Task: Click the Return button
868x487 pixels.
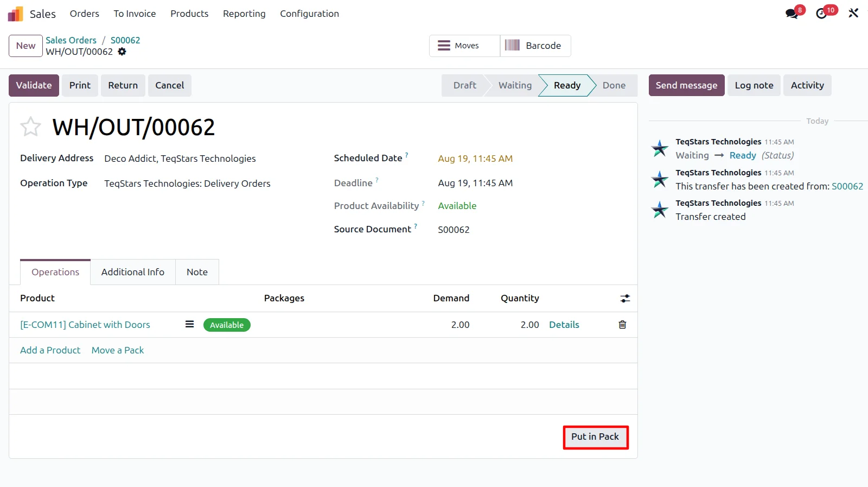Action: coord(123,85)
